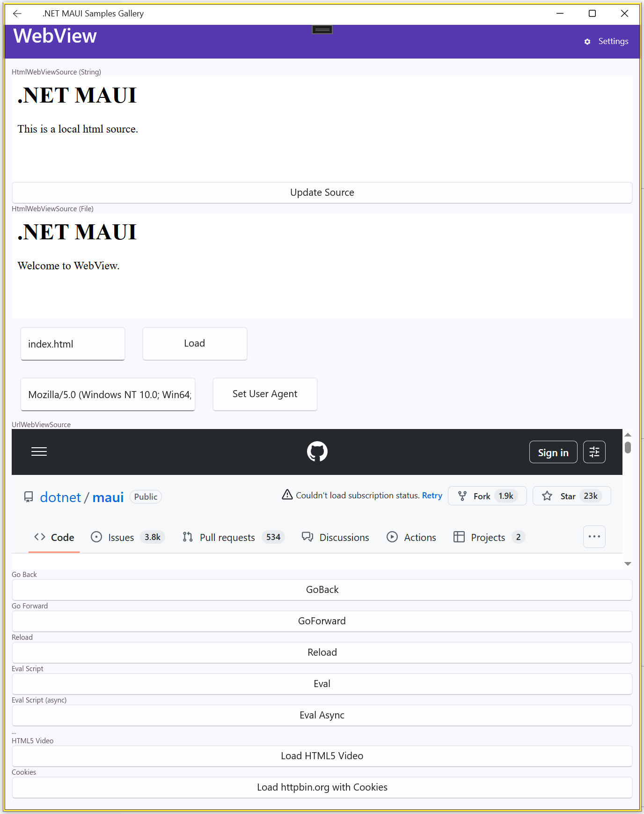
Task: Click the Set User Agent button
Action: click(265, 394)
